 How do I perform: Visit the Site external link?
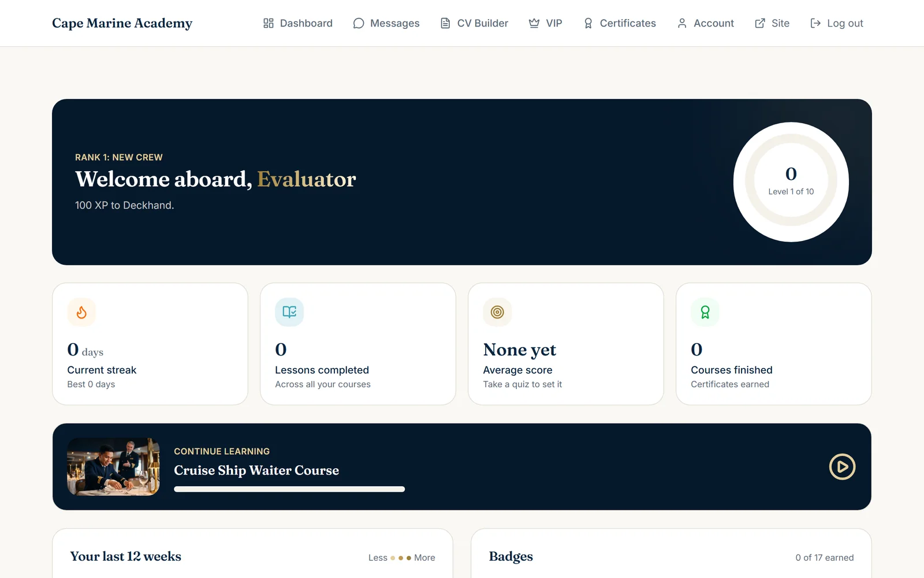point(772,23)
